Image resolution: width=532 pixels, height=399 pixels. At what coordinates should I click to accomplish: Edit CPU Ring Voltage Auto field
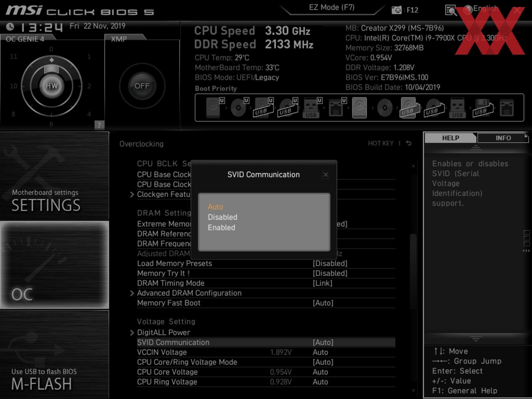coord(320,382)
